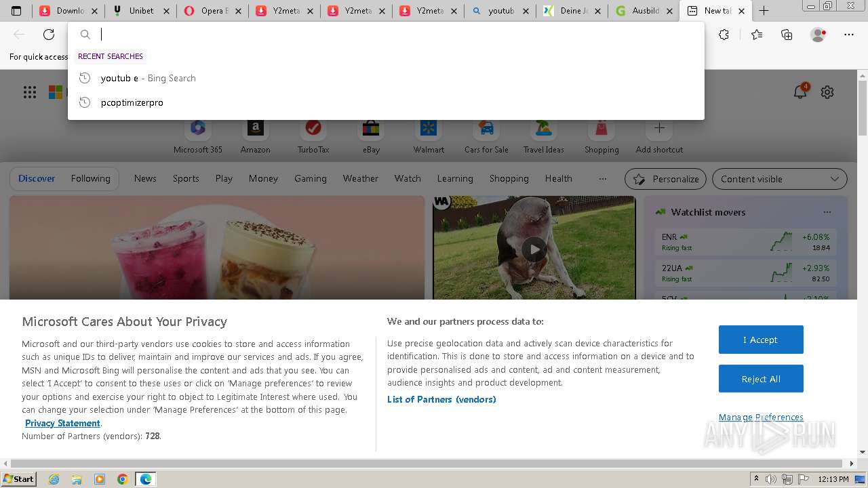Open File Explorer taskbar icon
Screen dimensions: 868x488
pyautogui.click(x=77, y=479)
